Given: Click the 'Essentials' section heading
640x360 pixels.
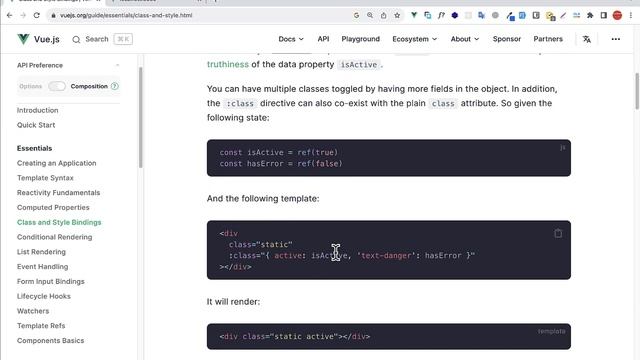Looking at the screenshot, I should [35, 148].
